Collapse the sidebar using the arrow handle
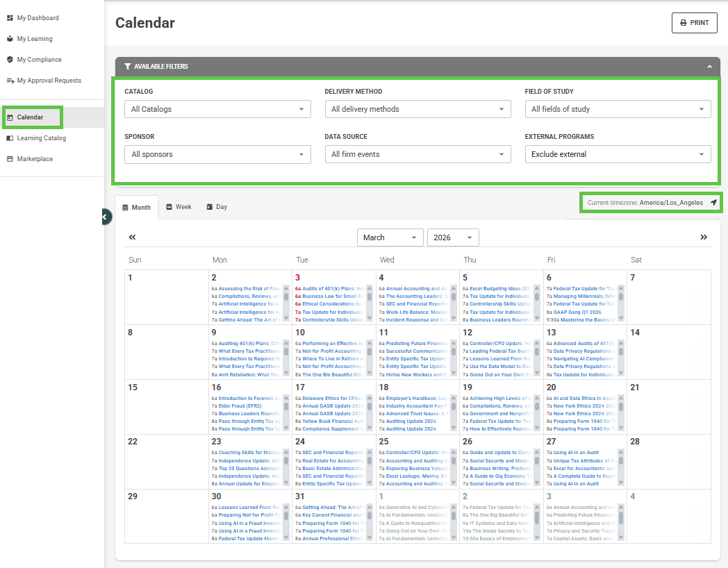The height and width of the screenshot is (568, 728). tap(105, 217)
